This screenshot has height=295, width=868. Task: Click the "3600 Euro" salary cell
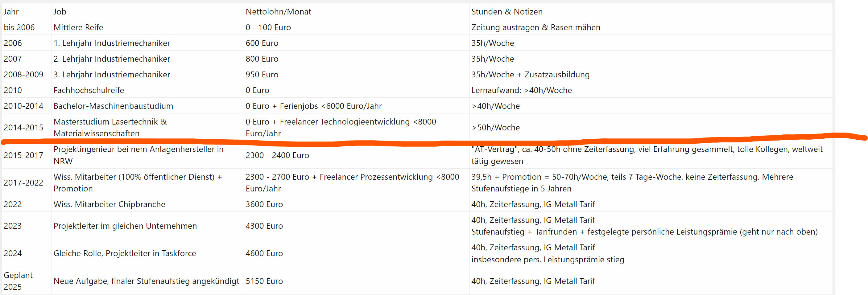coord(264,204)
